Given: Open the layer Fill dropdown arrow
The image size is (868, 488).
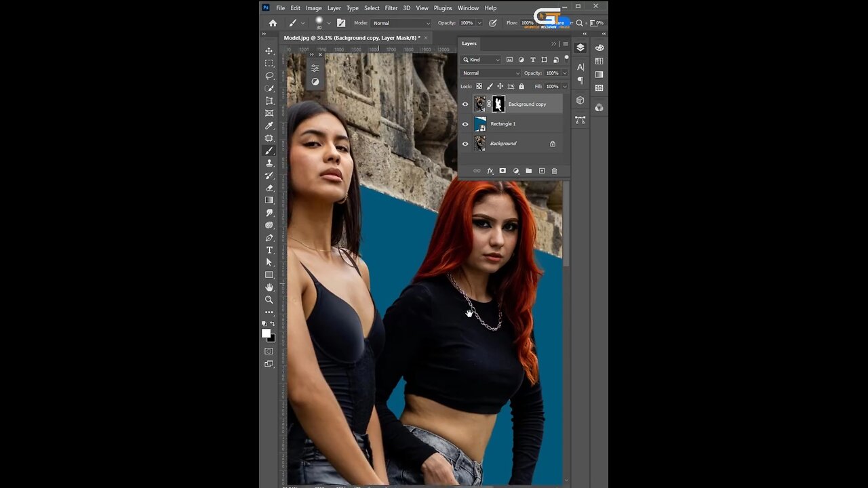Looking at the screenshot, I should click(x=566, y=87).
